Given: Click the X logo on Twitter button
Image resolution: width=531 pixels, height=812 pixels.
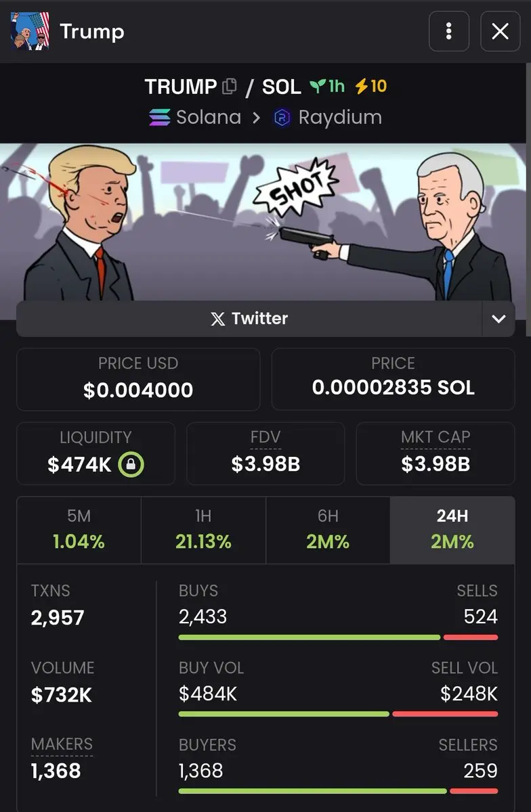Looking at the screenshot, I should coord(218,319).
